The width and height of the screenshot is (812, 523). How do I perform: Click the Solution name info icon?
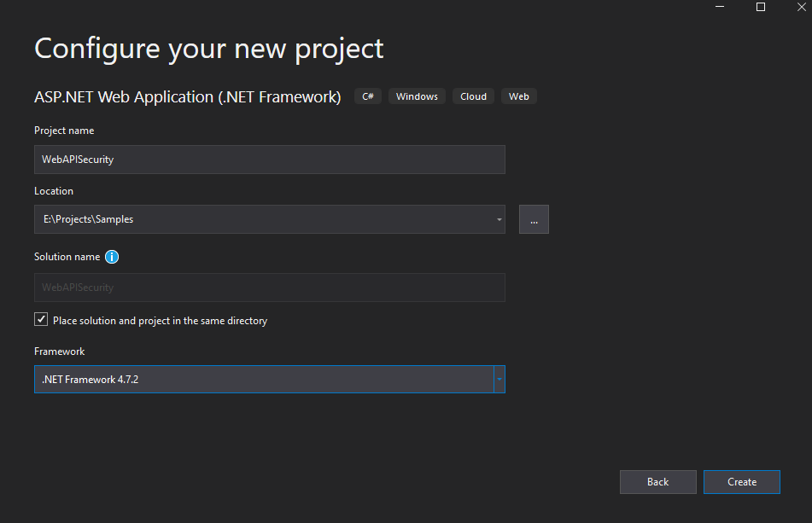112,257
